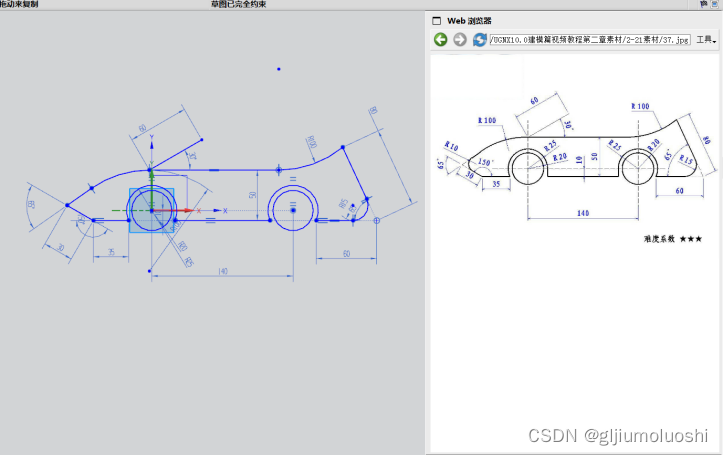Click the blue window icon in top-right corner
Image resolution: width=723 pixels, height=455 pixels.
(x=715, y=4)
